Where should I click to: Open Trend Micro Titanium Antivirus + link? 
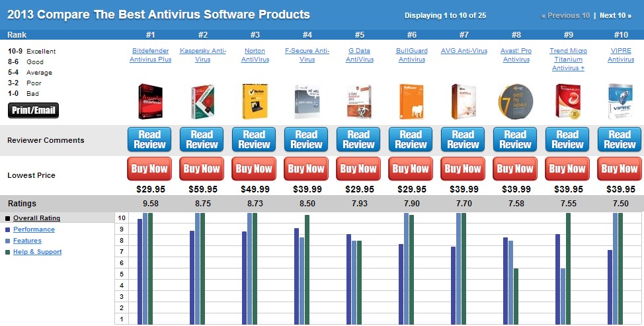point(569,59)
